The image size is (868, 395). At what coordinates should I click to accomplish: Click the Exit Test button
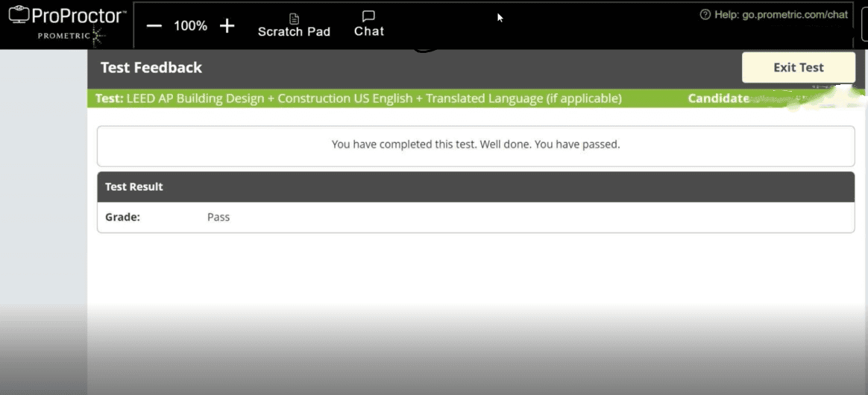(798, 67)
